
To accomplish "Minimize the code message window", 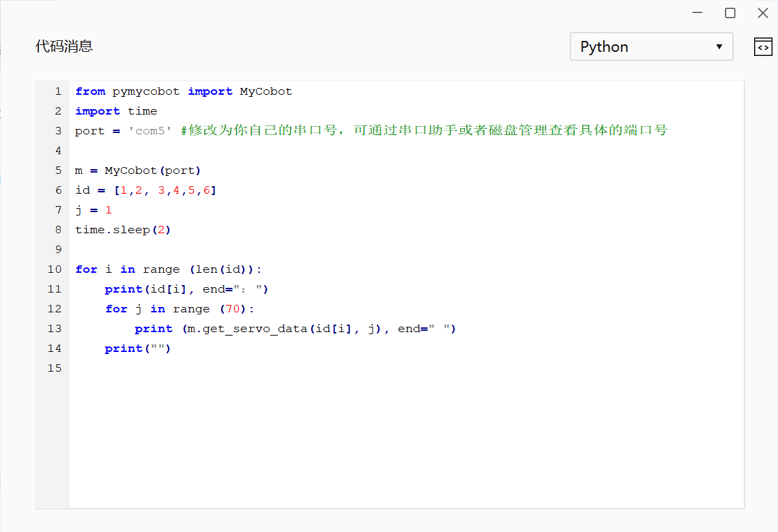I will tap(697, 13).
